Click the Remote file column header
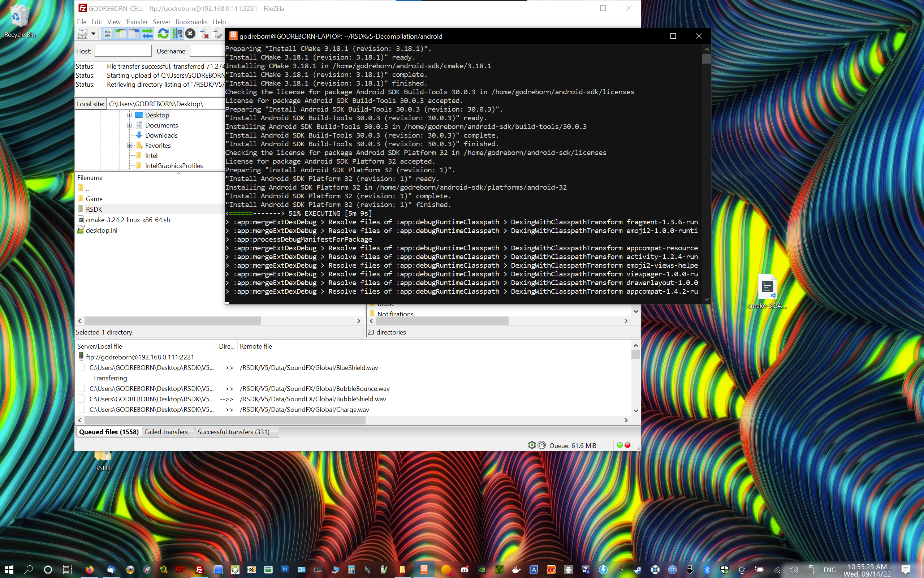 point(256,346)
